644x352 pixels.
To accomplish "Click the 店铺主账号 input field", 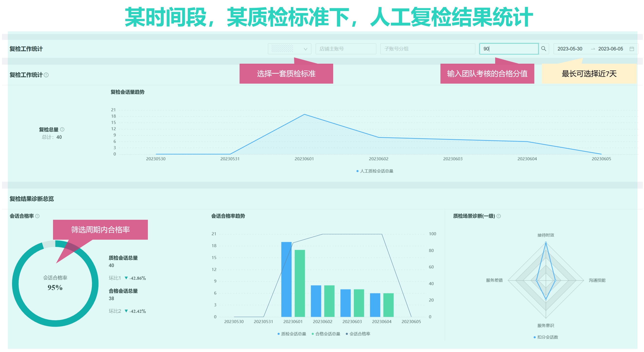I will coord(346,49).
